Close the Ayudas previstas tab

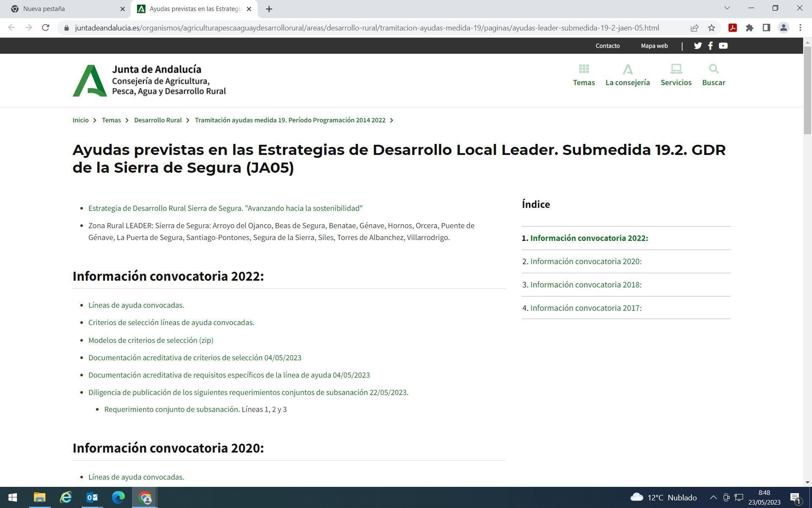click(249, 9)
